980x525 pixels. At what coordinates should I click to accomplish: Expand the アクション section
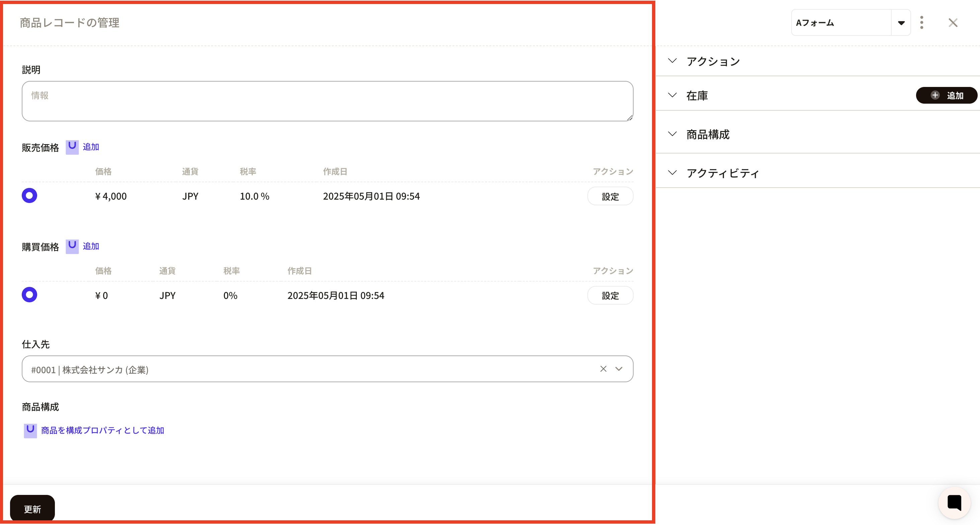(x=672, y=61)
